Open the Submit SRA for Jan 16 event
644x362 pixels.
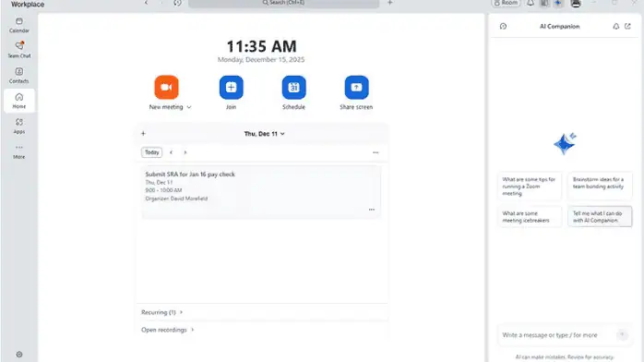click(261, 192)
